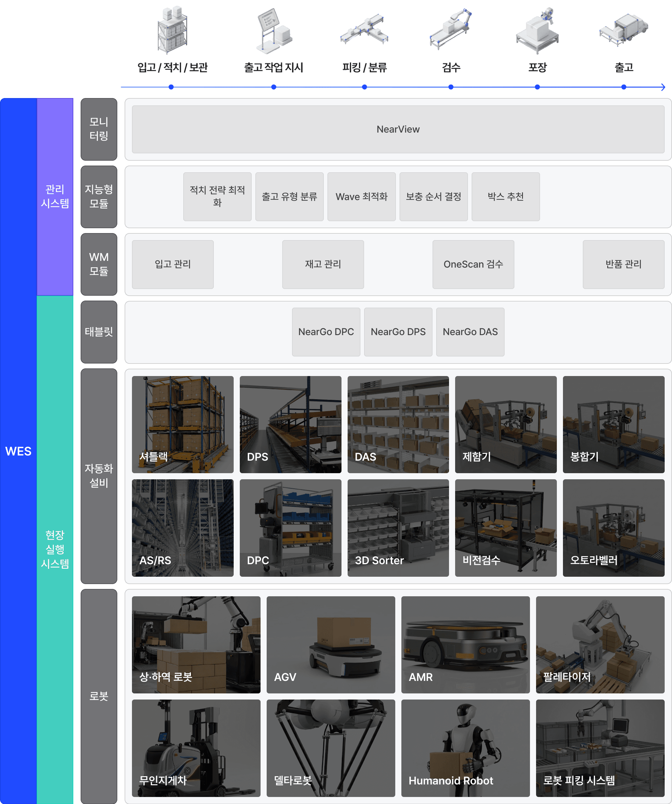Click the packaging box station icon
This screenshot has width=672, height=804.
pyautogui.click(x=537, y=31)
